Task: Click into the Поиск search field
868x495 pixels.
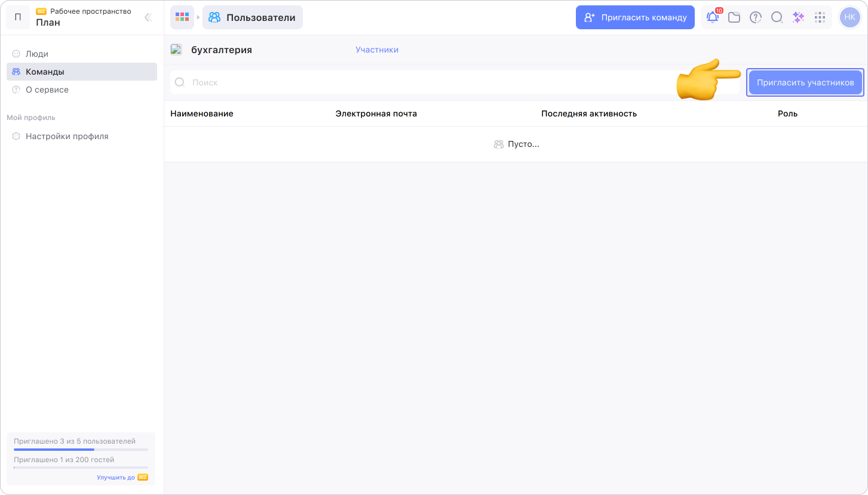Action: (418, 82)
